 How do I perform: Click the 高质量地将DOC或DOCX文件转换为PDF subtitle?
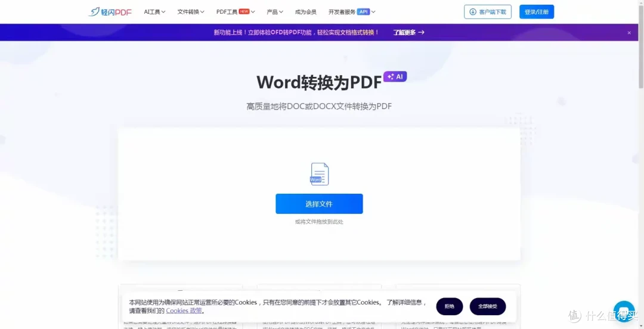coord(319,106)
